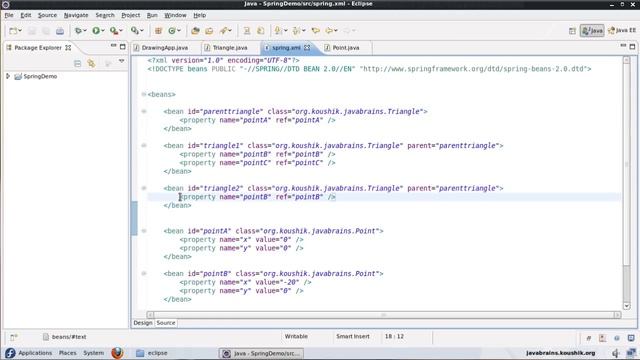Minimize the Package Explorer panel
Screen dimensions: 640x360
[113, 46]
